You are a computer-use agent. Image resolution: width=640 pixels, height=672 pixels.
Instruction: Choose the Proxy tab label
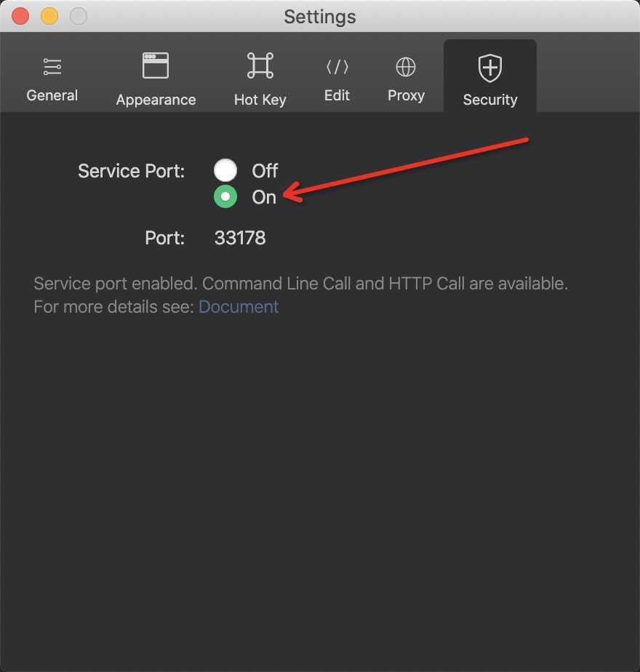406,95
